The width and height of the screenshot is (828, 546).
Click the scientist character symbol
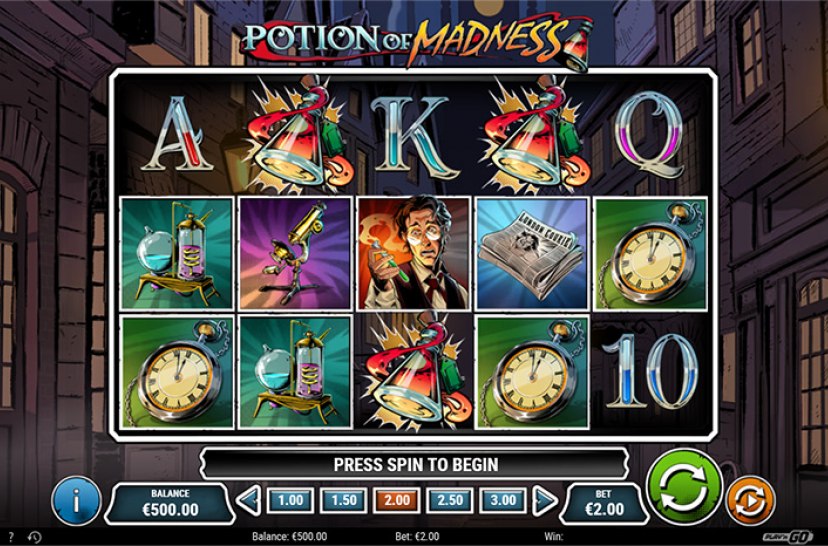413,253
